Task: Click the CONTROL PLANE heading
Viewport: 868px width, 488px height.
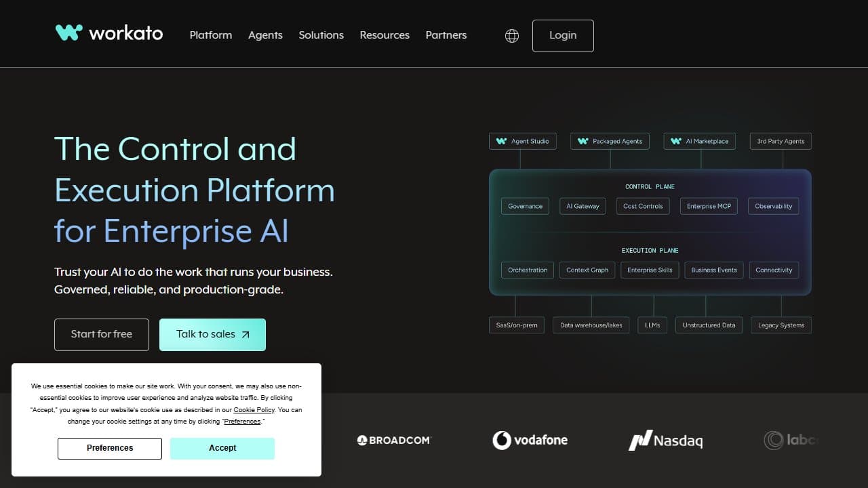Action: 650,186
